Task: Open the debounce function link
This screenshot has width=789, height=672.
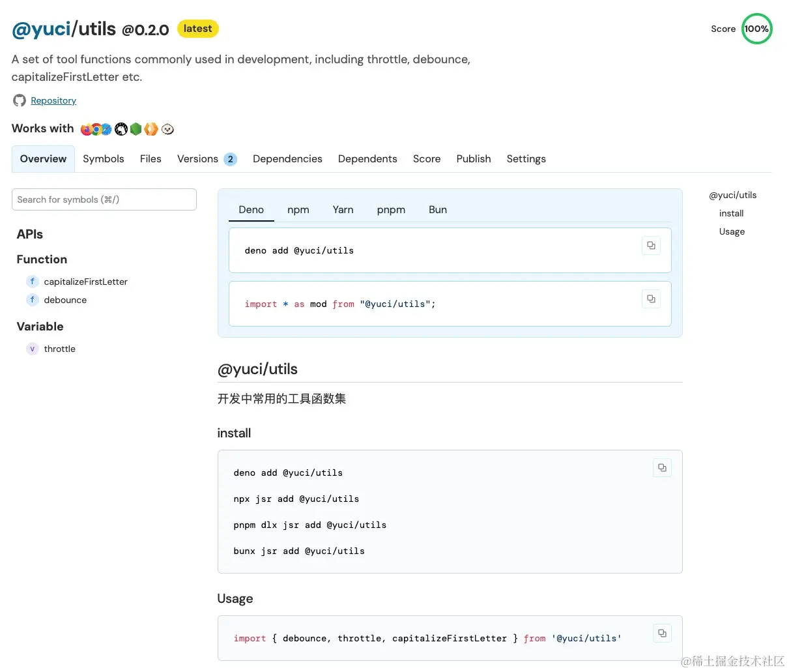Action: pyautogui.click(x=65, y=300)
